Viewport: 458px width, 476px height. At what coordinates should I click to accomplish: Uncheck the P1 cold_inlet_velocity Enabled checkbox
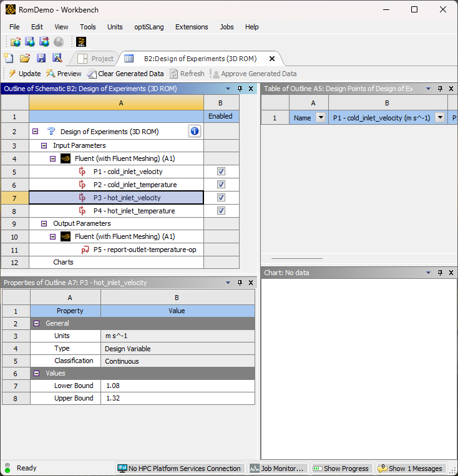coord(221,172)
